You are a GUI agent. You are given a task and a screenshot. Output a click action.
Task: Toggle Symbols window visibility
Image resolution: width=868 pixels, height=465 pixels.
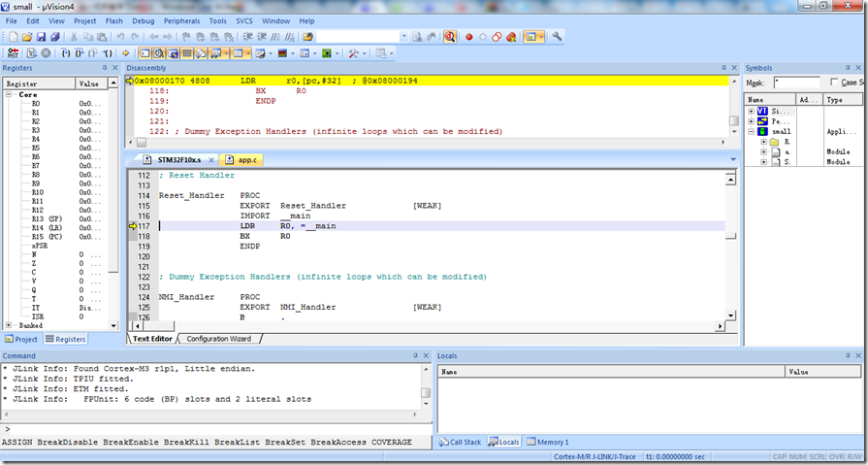pyautogui.click(x=173, y=53)
